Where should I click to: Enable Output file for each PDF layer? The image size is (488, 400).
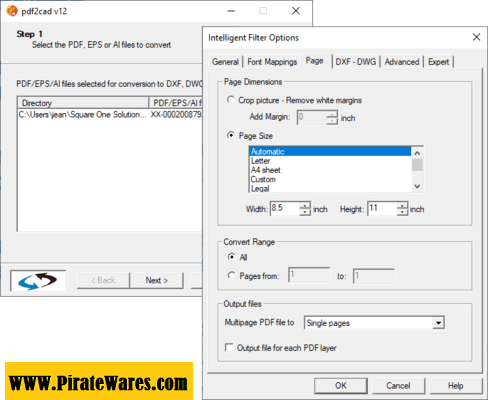[x=229, y=348]
